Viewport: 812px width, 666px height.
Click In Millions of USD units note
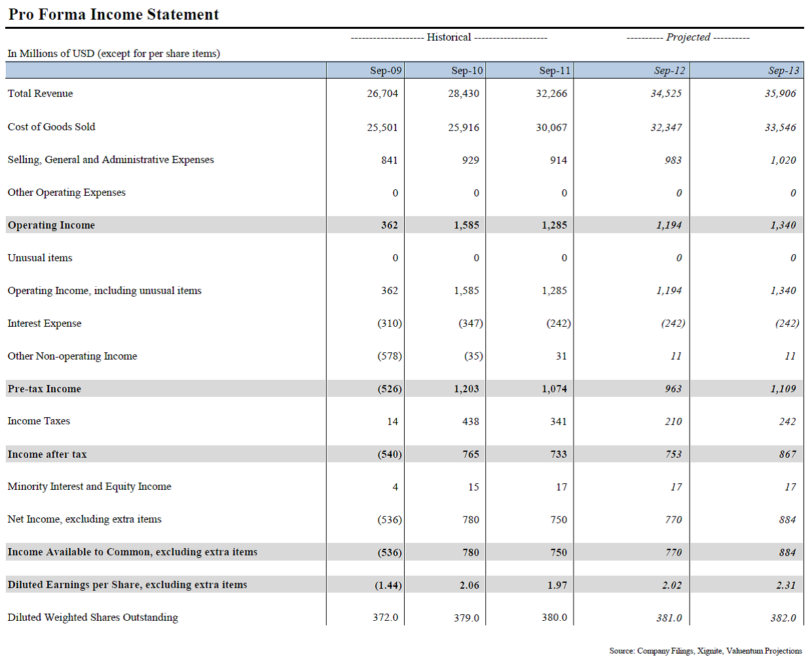point(113,54)
